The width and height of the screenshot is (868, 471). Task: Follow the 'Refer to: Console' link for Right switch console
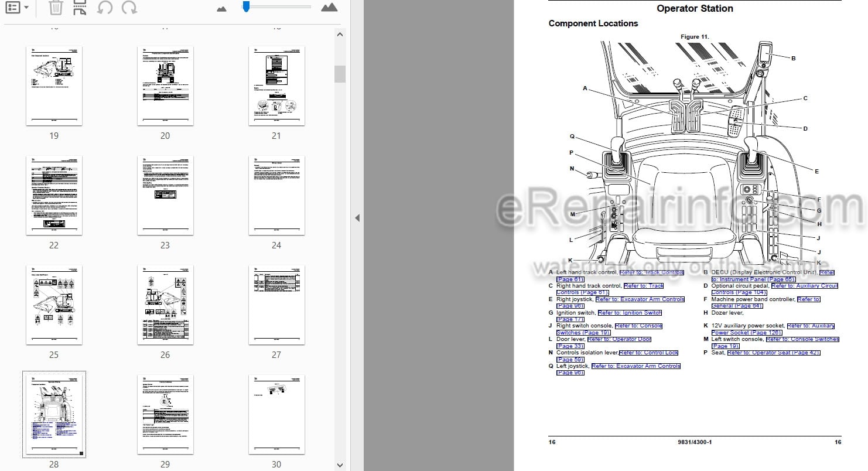coord(638,326)
